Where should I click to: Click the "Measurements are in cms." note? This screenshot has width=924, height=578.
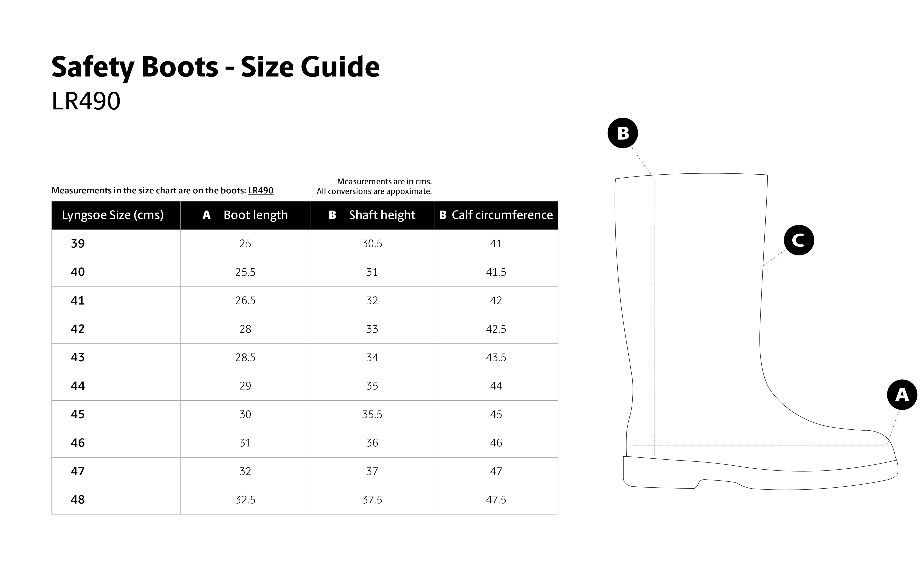(x=384, y=182)
